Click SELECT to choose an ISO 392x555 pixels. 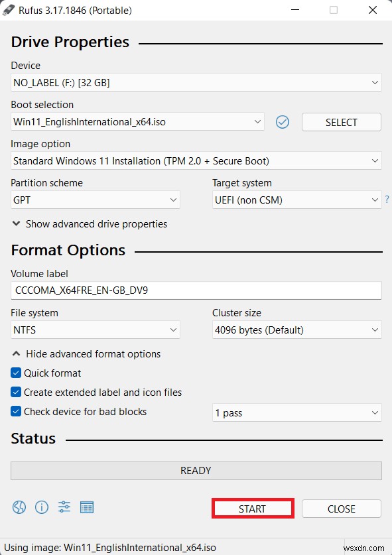341,122
